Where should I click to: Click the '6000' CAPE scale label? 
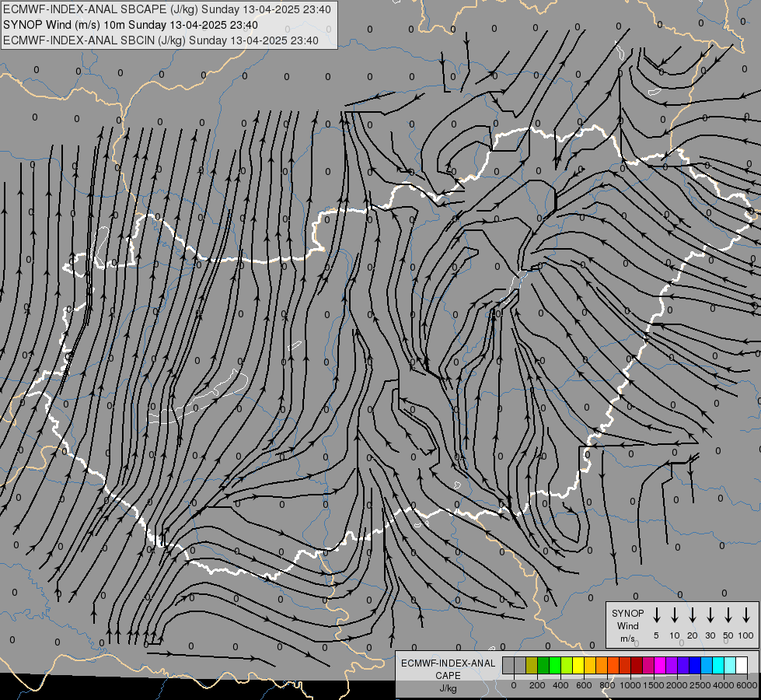746,685
